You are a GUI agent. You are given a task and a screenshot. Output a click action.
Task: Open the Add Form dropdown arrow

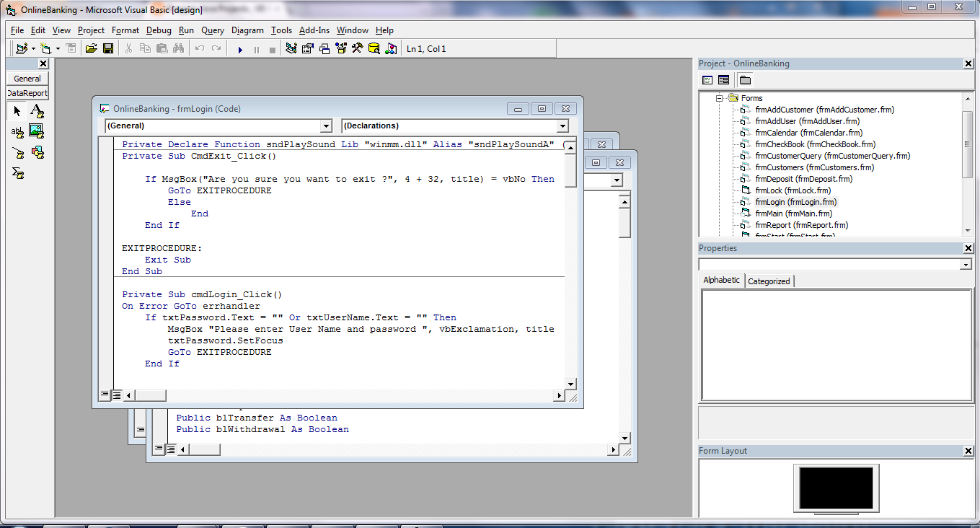coord(59,49)
